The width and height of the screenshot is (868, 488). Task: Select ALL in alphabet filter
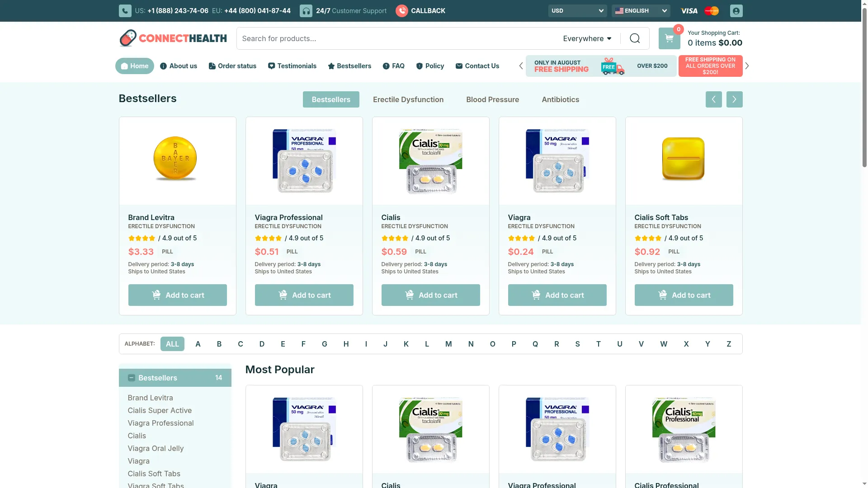pyautogui.click(x=172, y=344)
